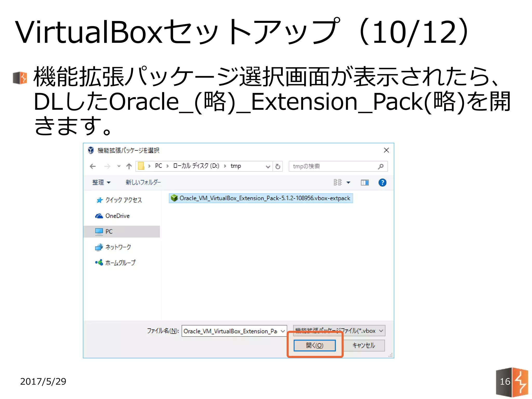
Task: Open recent locations dropdown arrow
Action: click(x=119, y=166)
